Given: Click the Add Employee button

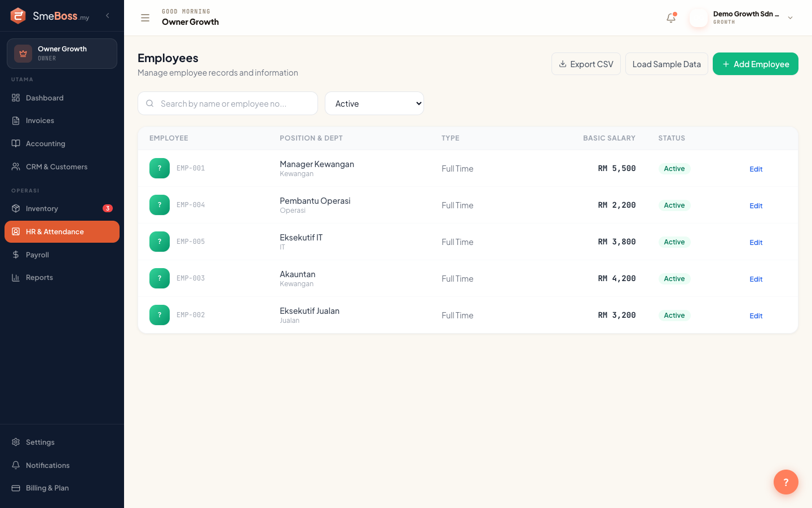Looking at the screenshot, I should (756, 64).
